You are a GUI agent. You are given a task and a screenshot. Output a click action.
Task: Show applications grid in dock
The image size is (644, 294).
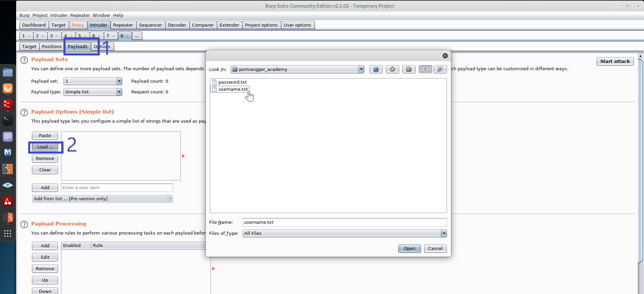tap(8, 234)
